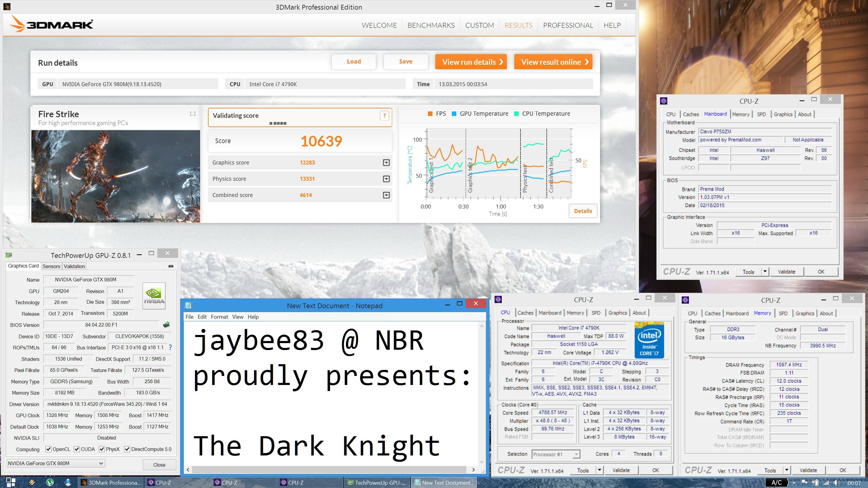868x488 pixels.
Task: Switch to TechPowerUp GPU-Z taskbar button
Action: [377, 483]
